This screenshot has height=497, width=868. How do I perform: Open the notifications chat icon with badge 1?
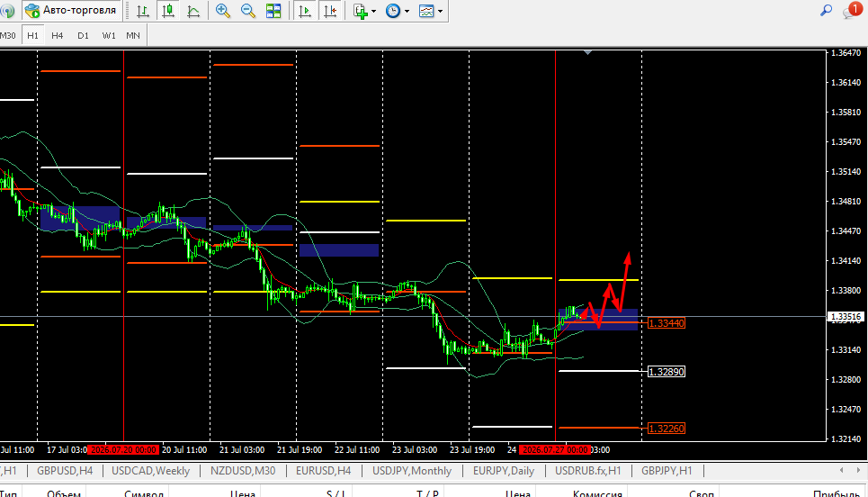point(852,10)
